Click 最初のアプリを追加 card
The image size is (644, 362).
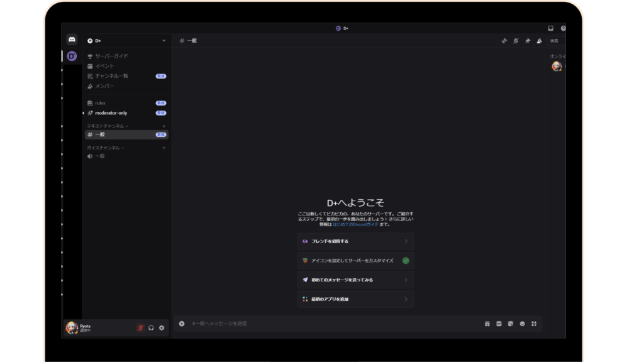tap(356, 299)
